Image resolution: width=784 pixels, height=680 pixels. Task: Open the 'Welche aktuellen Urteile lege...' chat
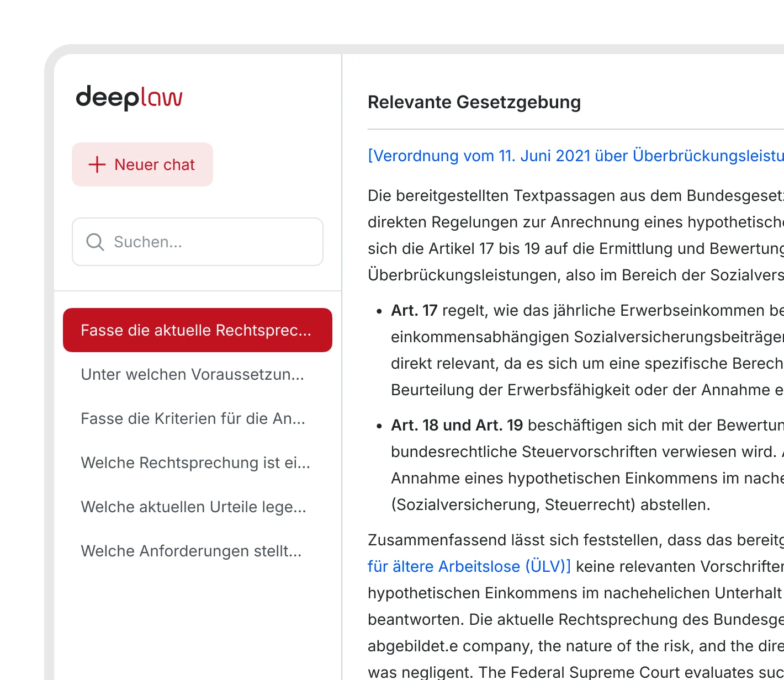coord(193,507)
